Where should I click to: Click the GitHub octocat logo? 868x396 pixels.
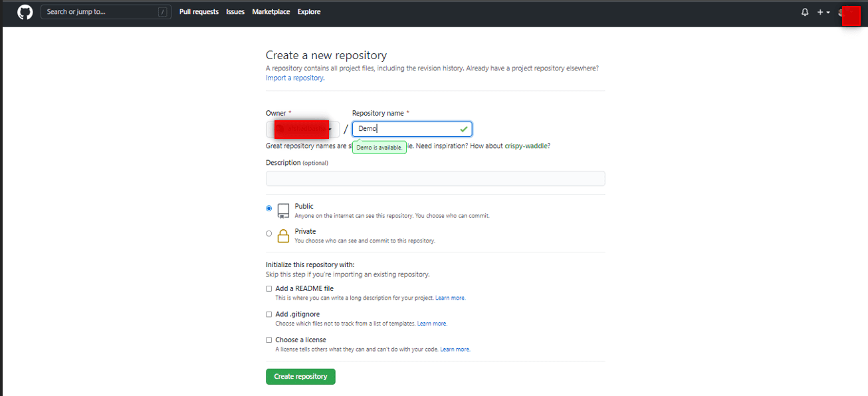(x=25, y=12)
